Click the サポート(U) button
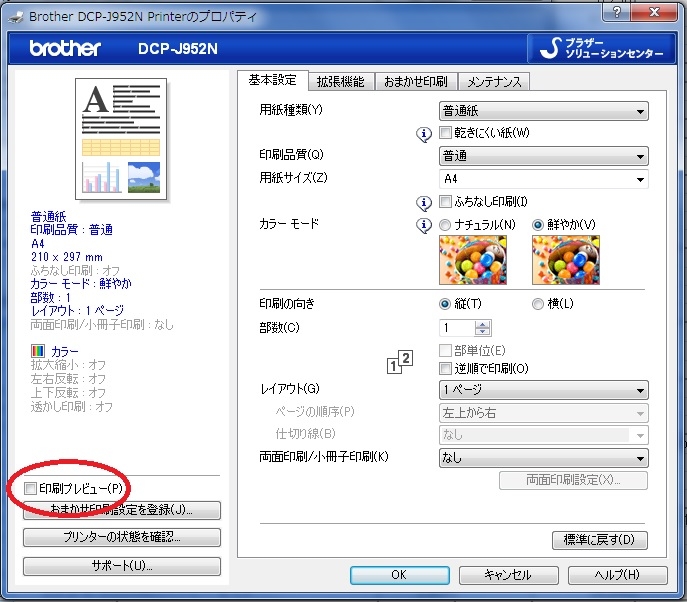The image size is (687, 602). pyautogui.click(x=122, y=566)
